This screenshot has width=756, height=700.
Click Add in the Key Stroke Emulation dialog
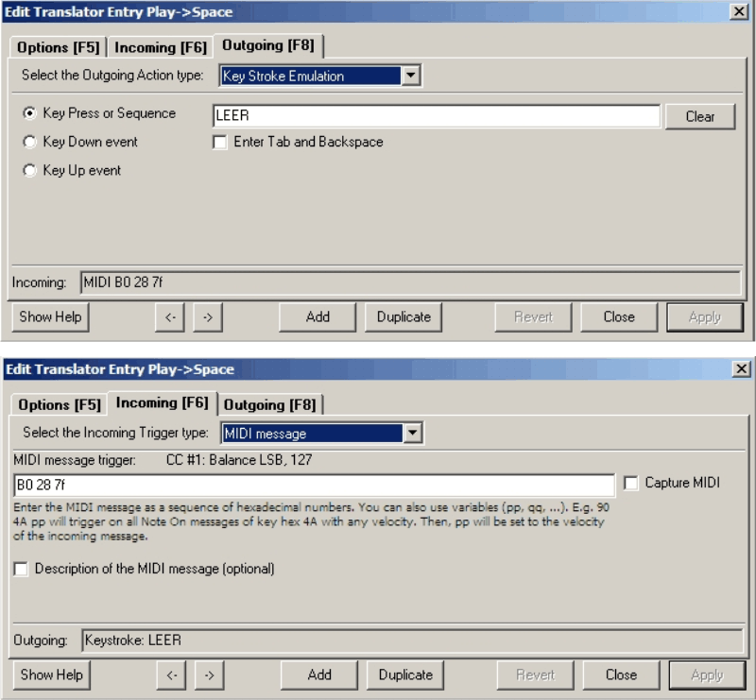318,317
